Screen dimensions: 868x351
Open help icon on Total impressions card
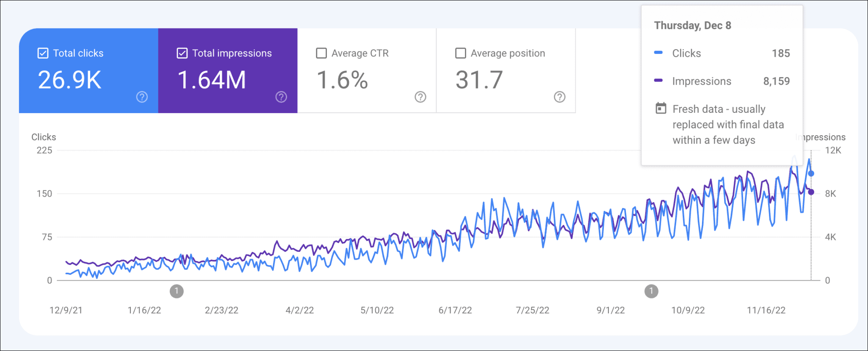[x=281, y=97]
